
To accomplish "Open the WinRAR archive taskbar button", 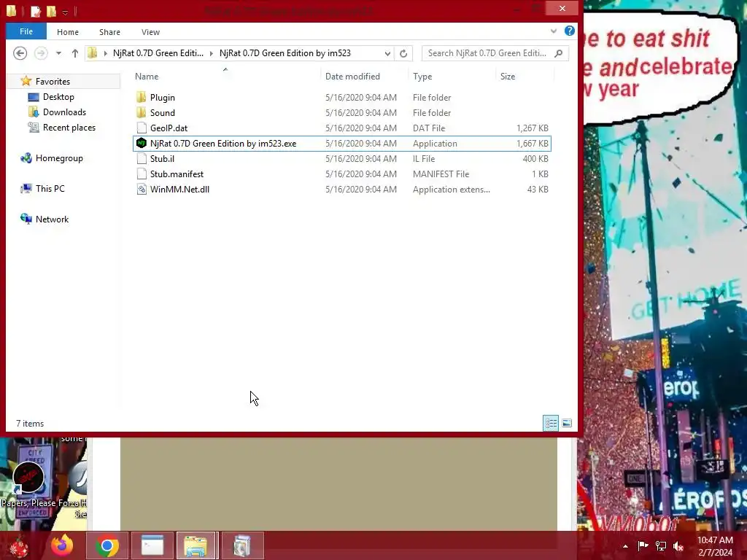I will click(242, 545).
